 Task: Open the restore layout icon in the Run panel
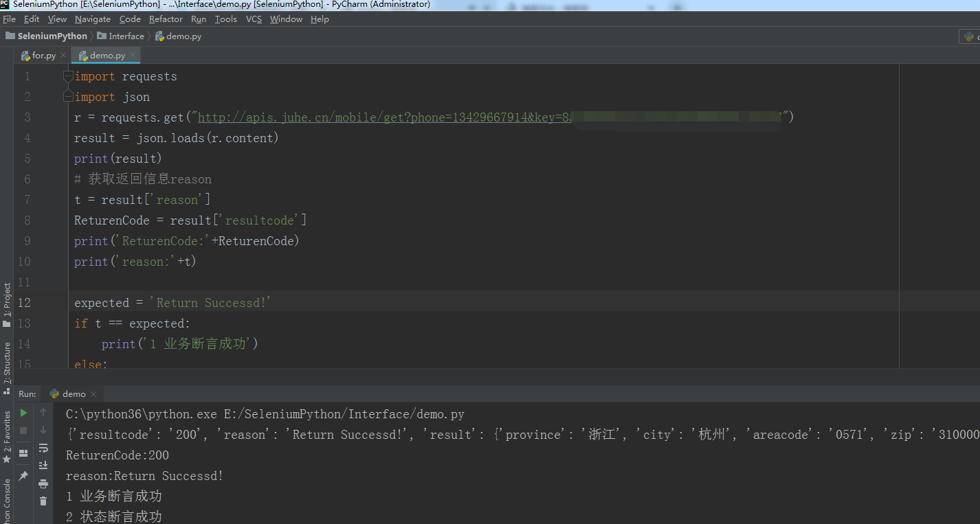tap(23, 453)
